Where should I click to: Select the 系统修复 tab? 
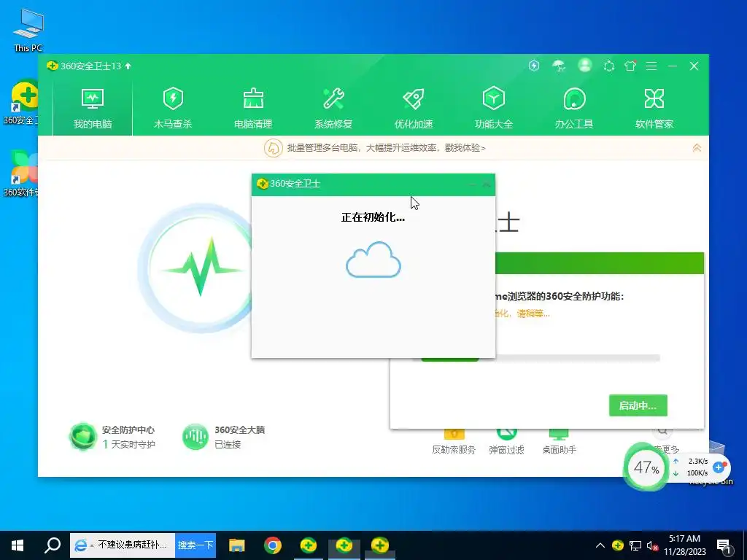(333, 108)
